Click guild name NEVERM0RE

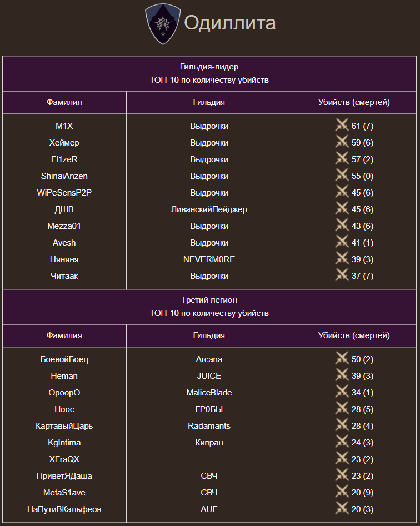point(209,259)
